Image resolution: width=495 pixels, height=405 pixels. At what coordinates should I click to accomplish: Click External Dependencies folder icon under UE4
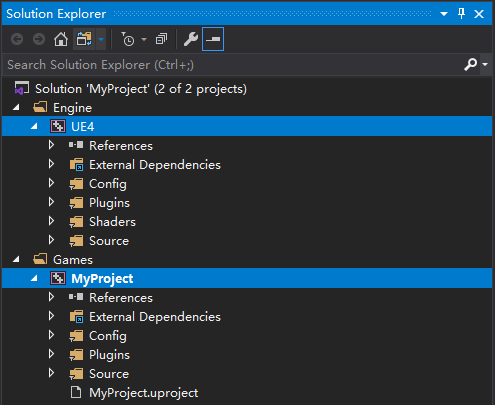click(76, 165)
